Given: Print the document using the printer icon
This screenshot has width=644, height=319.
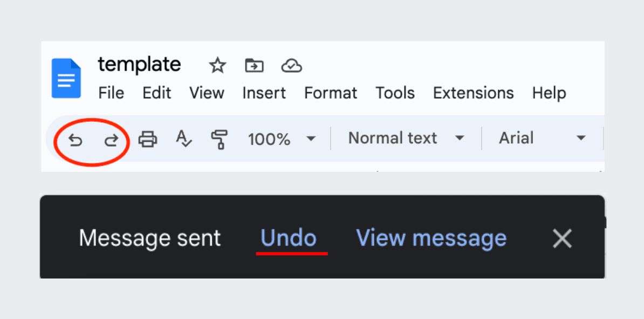Looking at the screenshot, I should pyautogui.click(x=148, y=140).
